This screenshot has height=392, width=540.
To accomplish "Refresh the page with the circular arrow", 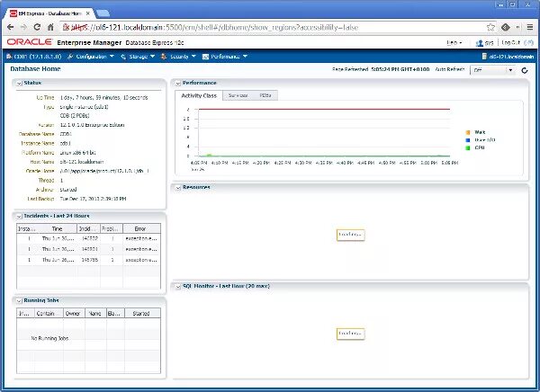I will click(525, 70).
